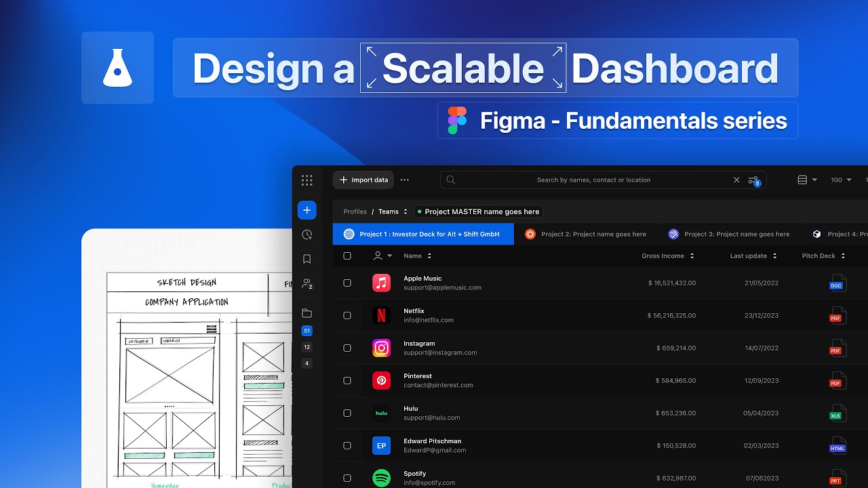This screenshot has height=488, width=868.
Task: Open Hulu's XLS pitch deck file
Action: (x=837, y=413)
